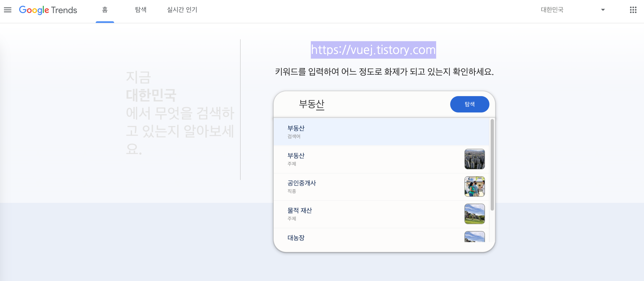Open the hamburger main menu
The height and width of the screenshot is (281, 644).
[7, 10]
